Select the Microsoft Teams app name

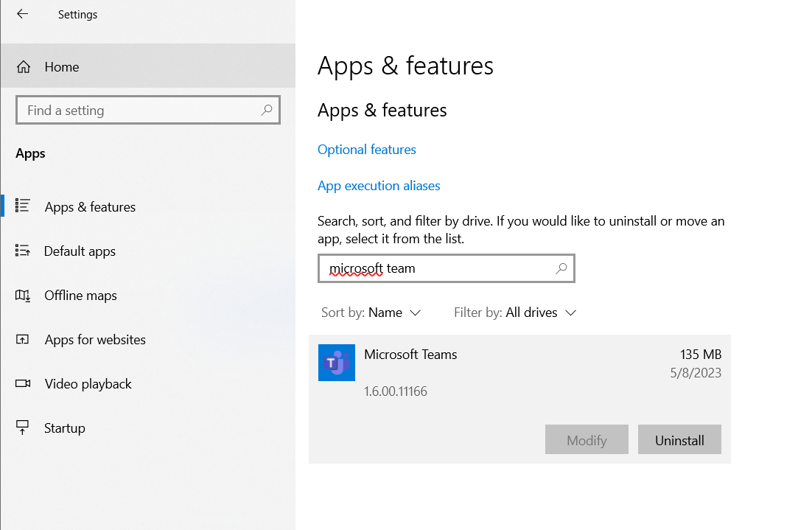(x=410, y=355)
